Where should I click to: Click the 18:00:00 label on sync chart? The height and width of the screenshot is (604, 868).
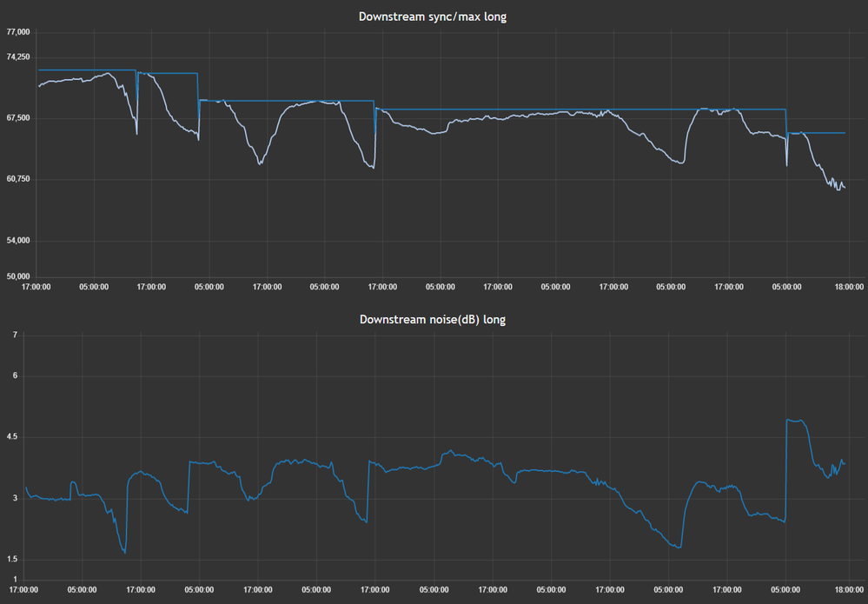coord(848,286)
